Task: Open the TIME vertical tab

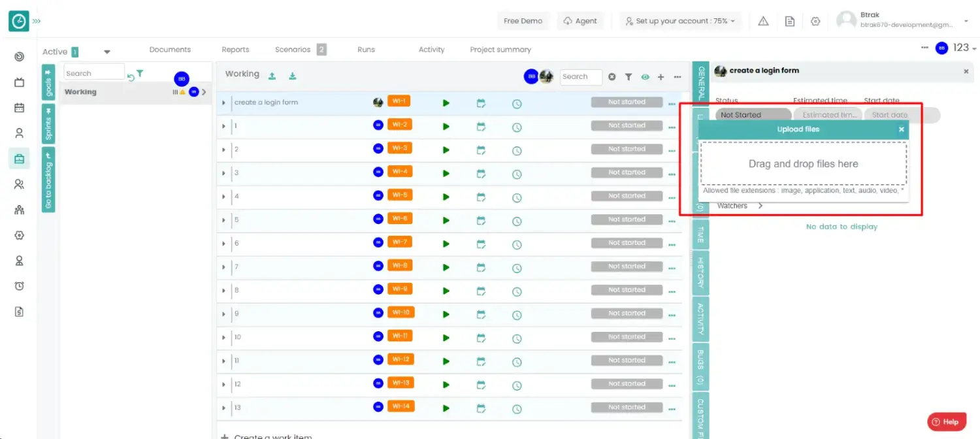Action: 700,234
